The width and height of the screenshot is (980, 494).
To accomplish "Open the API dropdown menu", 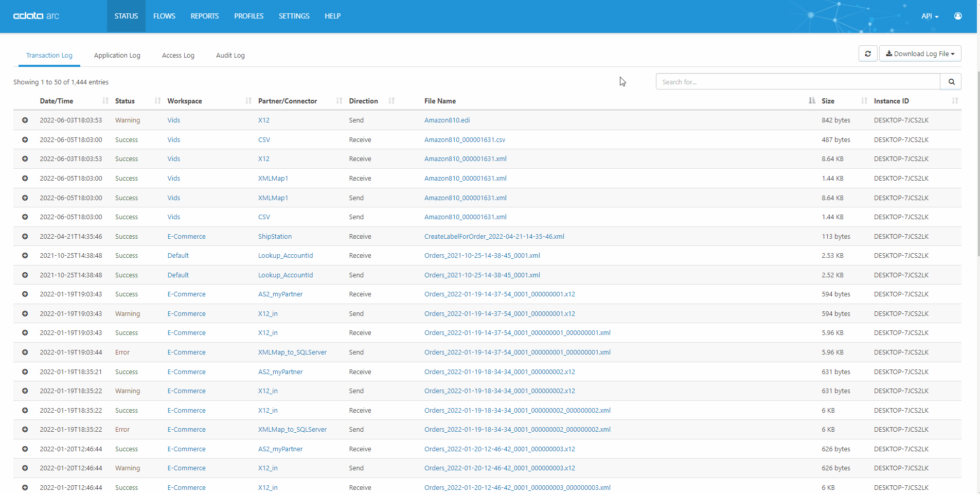I will 930,16.
